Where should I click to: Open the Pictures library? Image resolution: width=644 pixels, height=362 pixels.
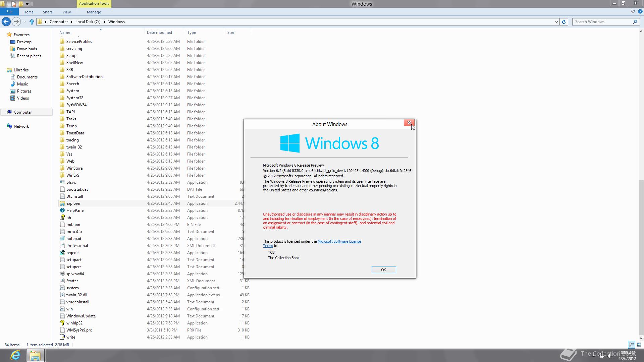tap(24, 91)
